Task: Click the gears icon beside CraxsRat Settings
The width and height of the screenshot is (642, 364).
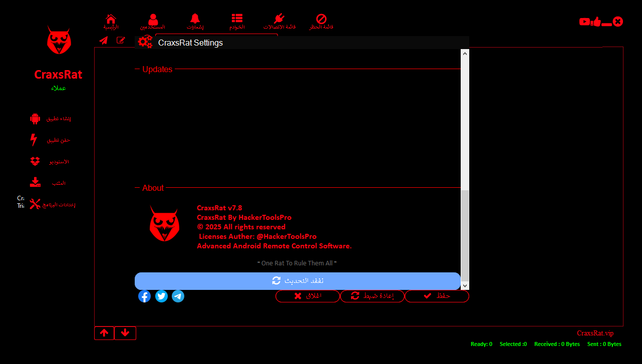Action: pyautogui.click(x=145, y=42)
